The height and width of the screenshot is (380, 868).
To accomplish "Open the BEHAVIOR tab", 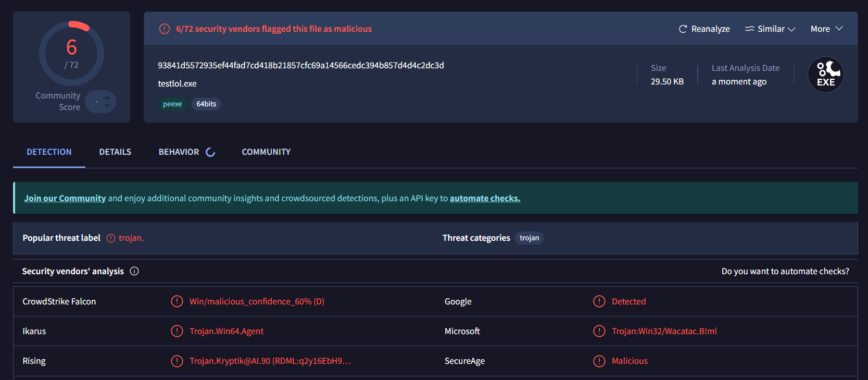I will (179, 152).
